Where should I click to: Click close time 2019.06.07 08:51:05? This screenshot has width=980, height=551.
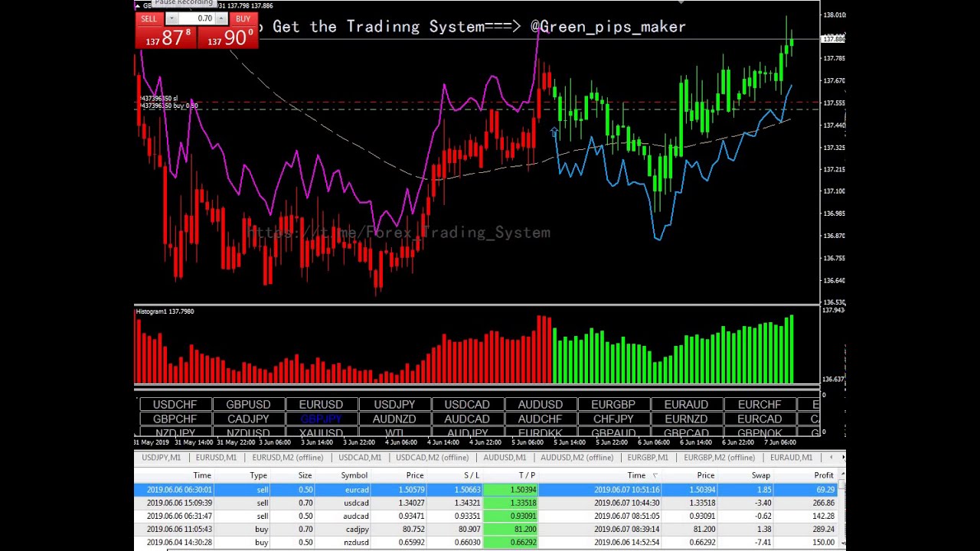[x=627, y=516]
